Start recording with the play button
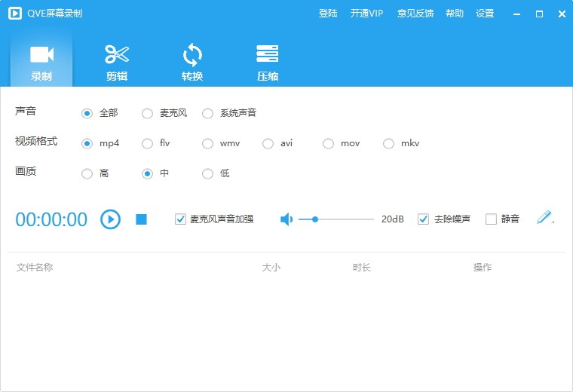Screen dimensions: 573x392 tap(110, 219)
